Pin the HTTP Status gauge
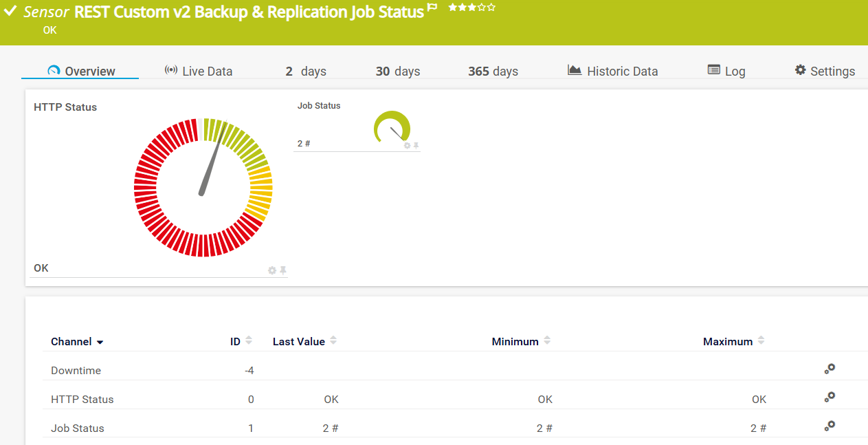 (x=282, y=270)
